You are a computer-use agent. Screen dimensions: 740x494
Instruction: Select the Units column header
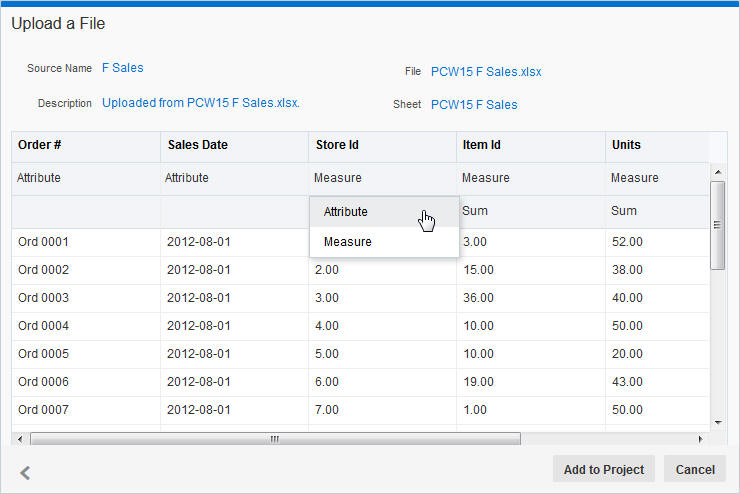tap(657, 145)
